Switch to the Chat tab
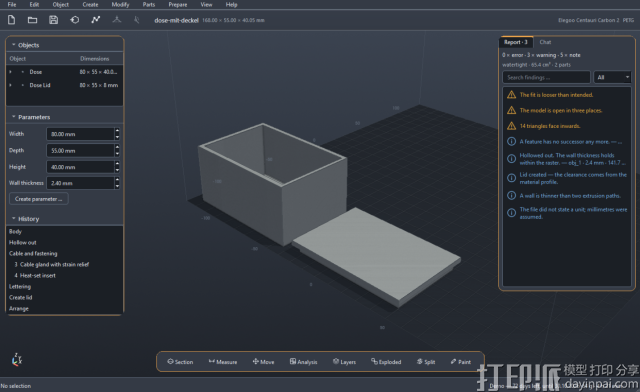The height and width of the screenshot is (392, 640). tap(545, 42)
